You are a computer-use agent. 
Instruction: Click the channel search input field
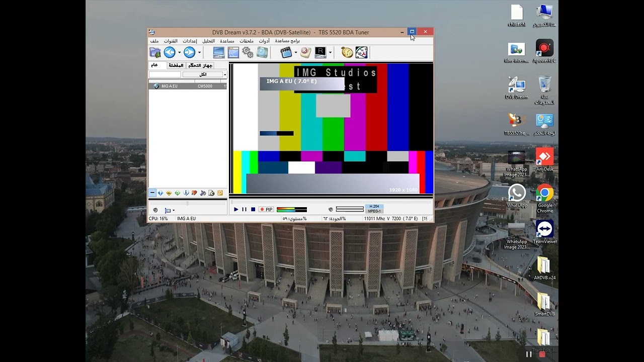tap(165, 74)
